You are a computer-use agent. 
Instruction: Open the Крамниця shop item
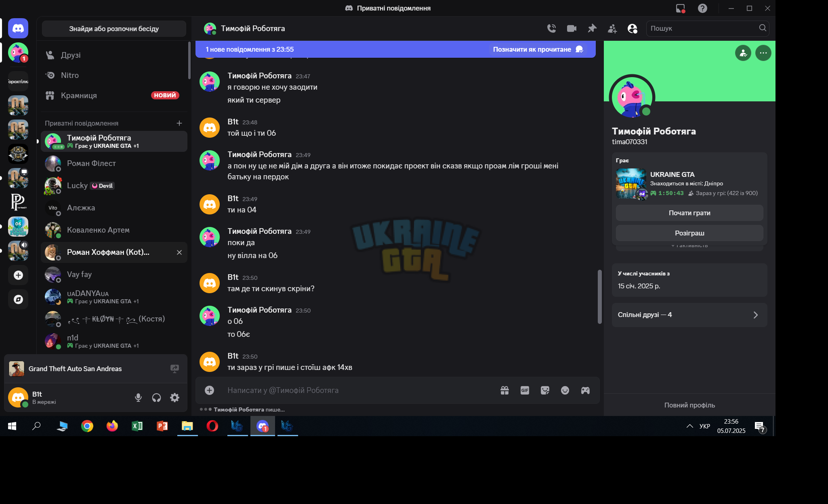tap(114, 95)
